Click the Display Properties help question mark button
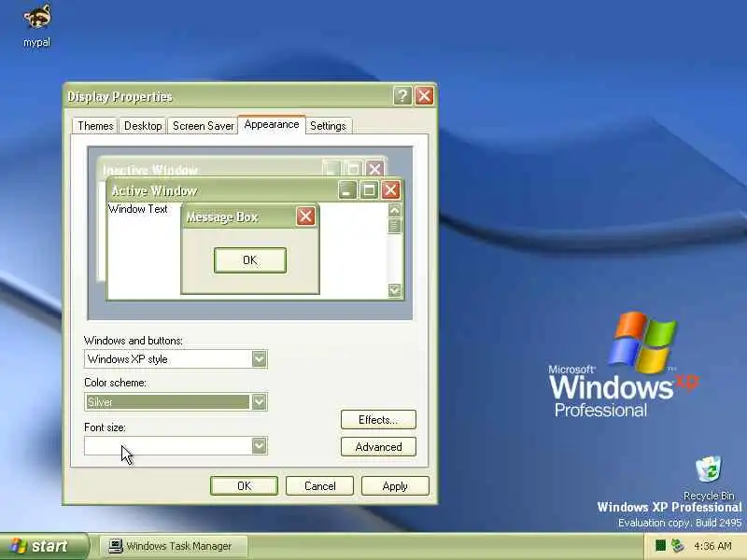Image resolution: width=747 pixels, height=560 pixels. point(402,96)
